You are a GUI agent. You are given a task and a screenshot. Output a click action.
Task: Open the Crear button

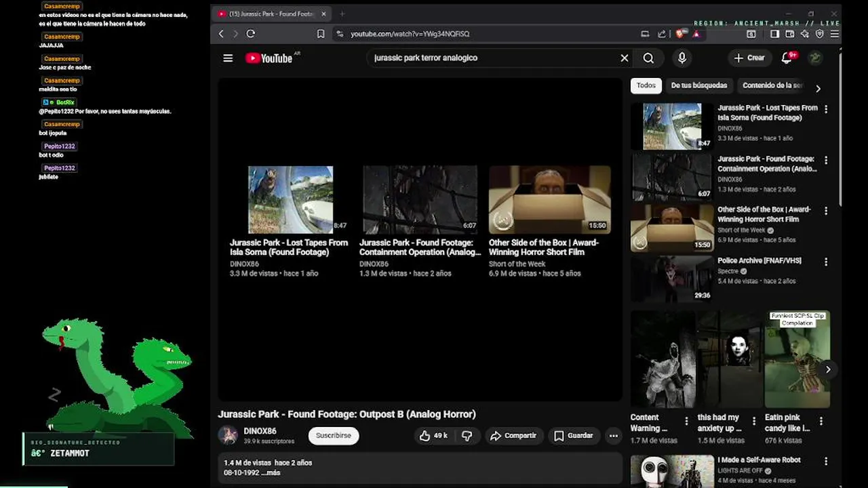click(749, 58)
